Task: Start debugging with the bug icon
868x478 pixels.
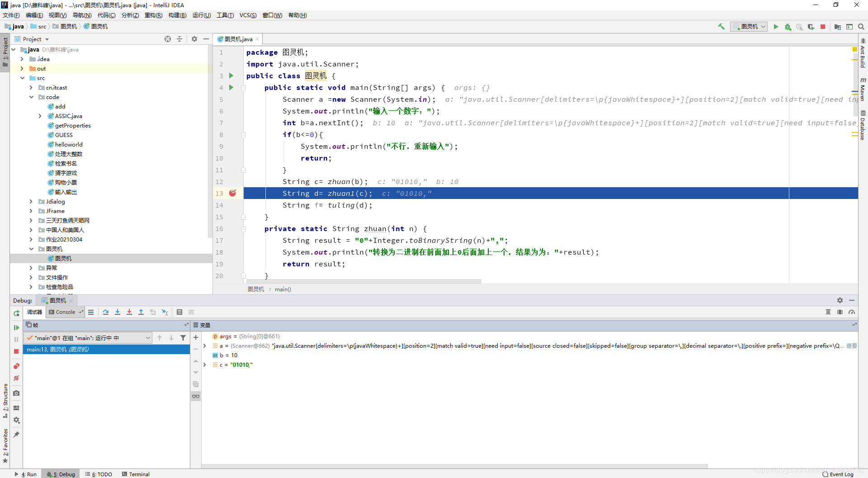Action: click(x=788, y=27)
